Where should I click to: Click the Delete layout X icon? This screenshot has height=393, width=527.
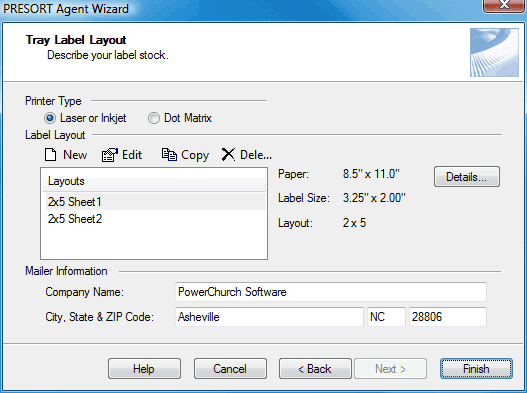[x=228, y=155]
